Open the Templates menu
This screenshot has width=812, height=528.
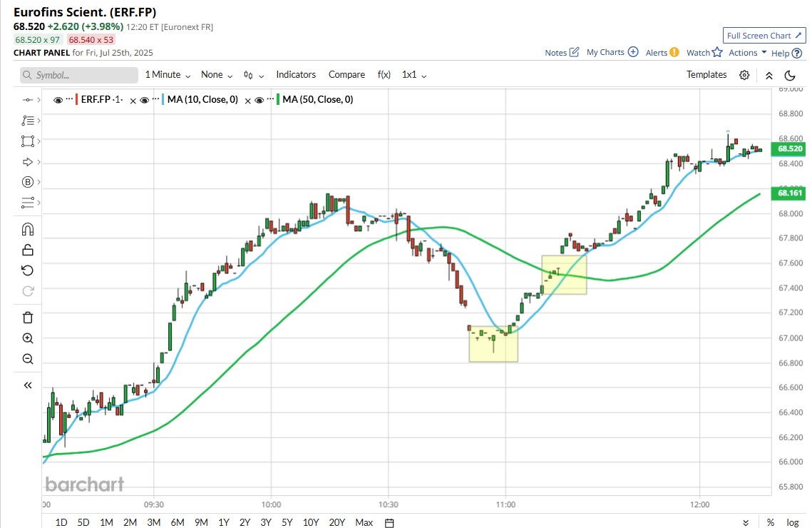706,75
